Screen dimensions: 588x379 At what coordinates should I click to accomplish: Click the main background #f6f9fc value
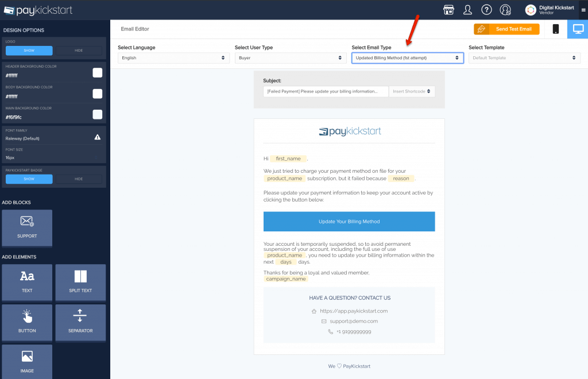[x=14, y=117]
